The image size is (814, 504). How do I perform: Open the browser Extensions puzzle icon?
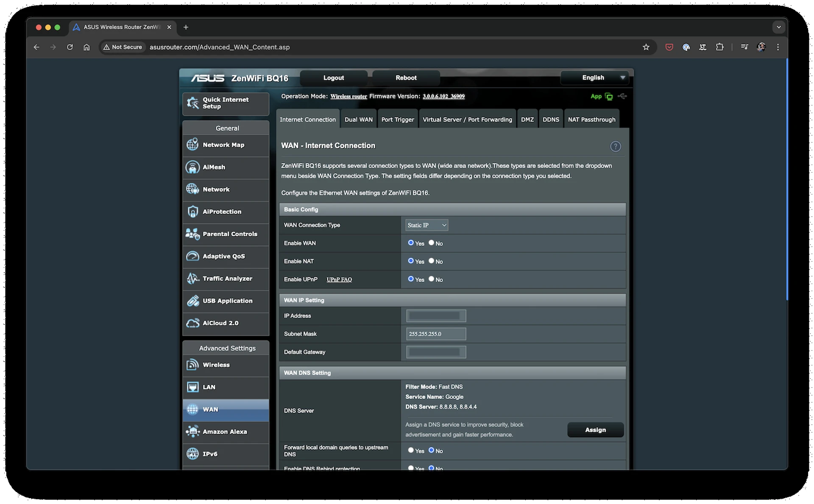[719, 47]
